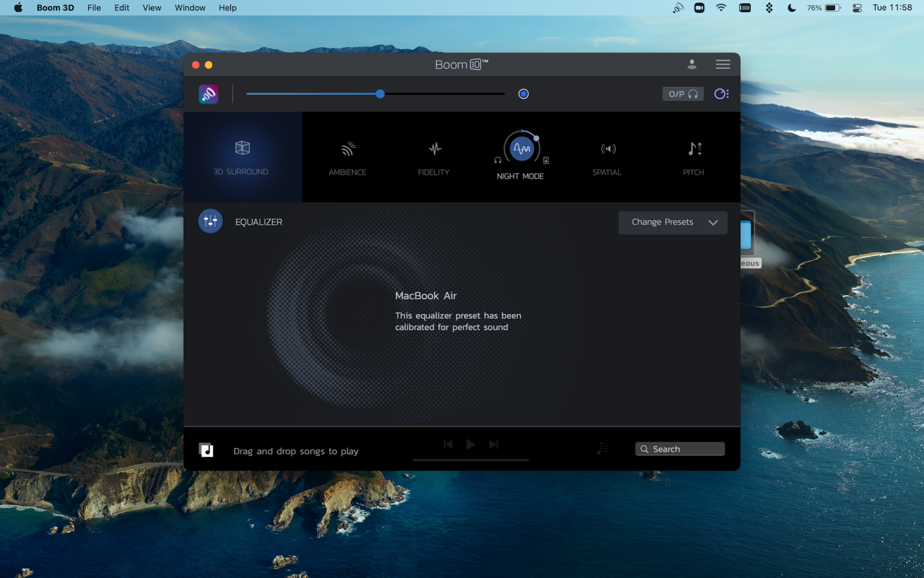Open the Change Presets dropdown
The height and width of the screenshot is (578, 924).
(672, 223)
